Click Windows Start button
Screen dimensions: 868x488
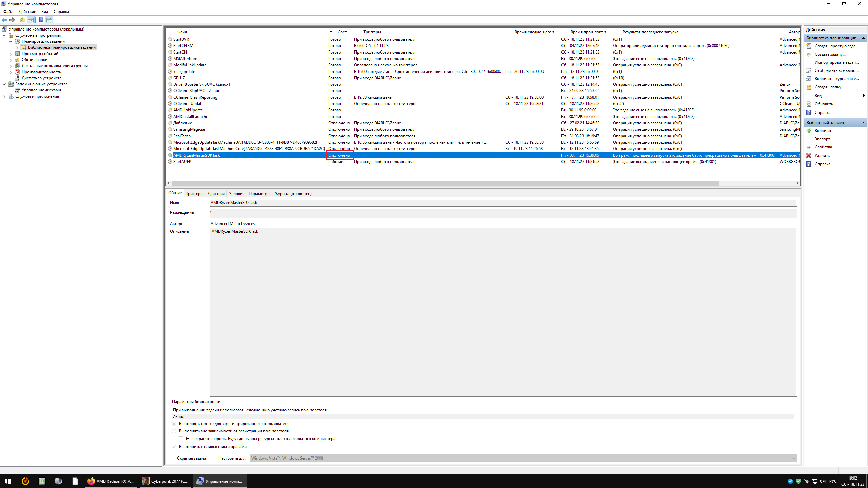pyautogui.click(x=8, y=481)
